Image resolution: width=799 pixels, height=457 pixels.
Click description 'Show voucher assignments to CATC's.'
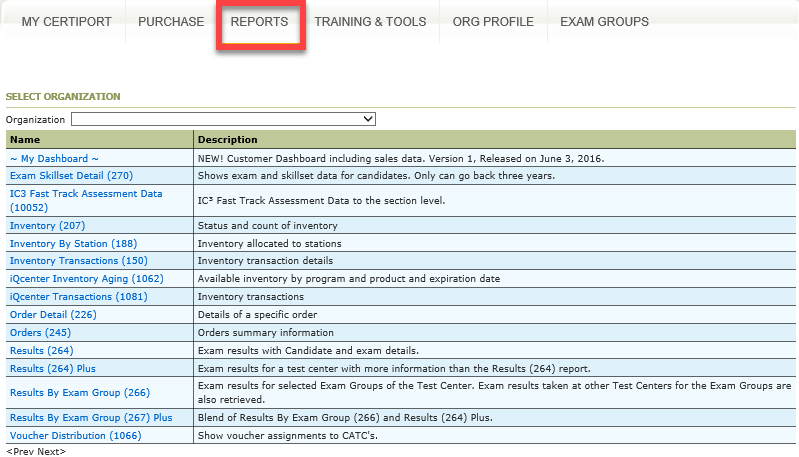tap(287, 436)
